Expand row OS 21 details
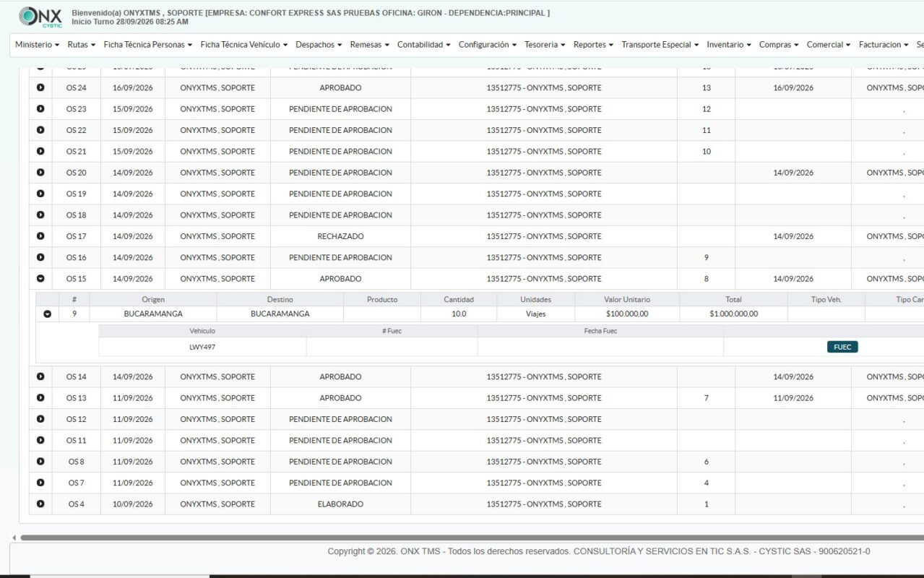Screen dimensions: 924x578 coord(40,151)
